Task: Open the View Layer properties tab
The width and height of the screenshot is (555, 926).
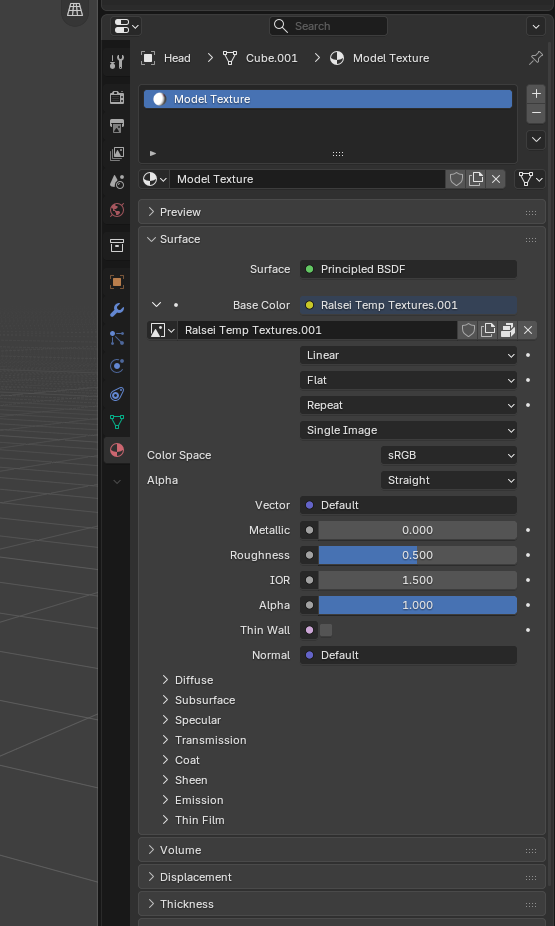Action: pyautogui.click(x=117, y=154)
